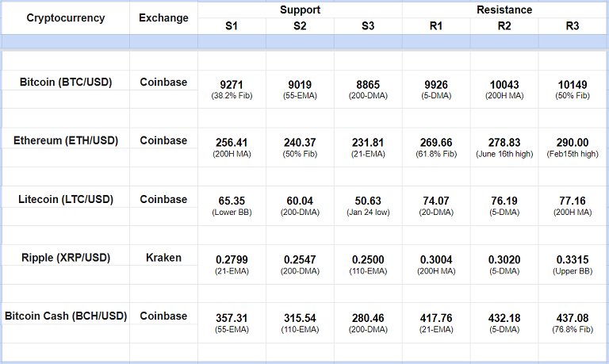
Task: Click Bitcoin Cash R2 value 432.18
Action: 504,318
